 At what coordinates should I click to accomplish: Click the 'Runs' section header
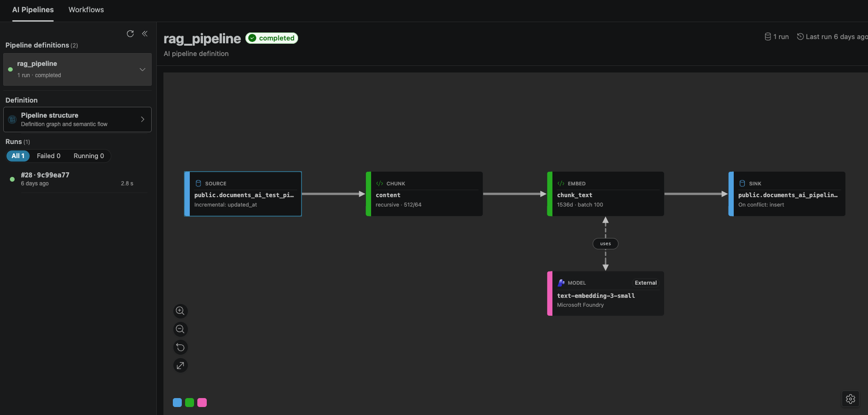14,142
